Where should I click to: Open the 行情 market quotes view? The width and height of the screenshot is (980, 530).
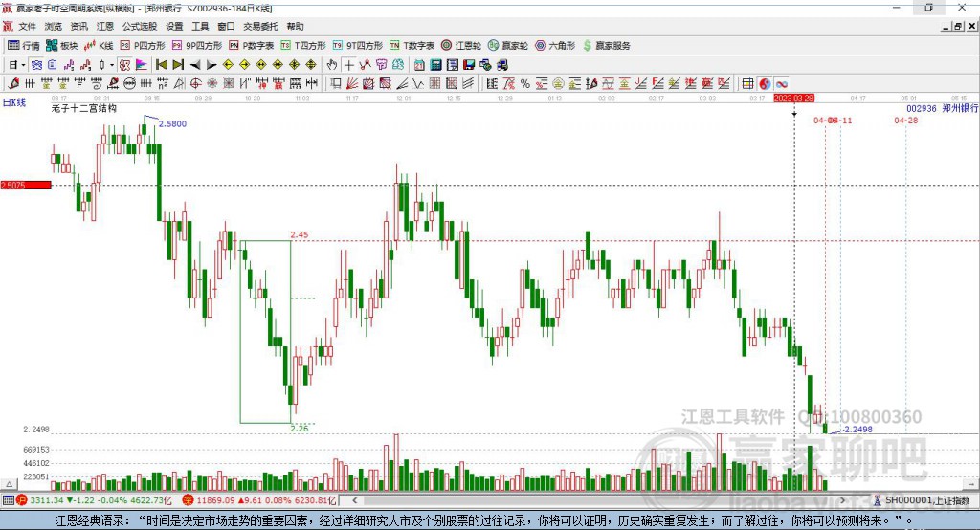click(x=23, y=46)
